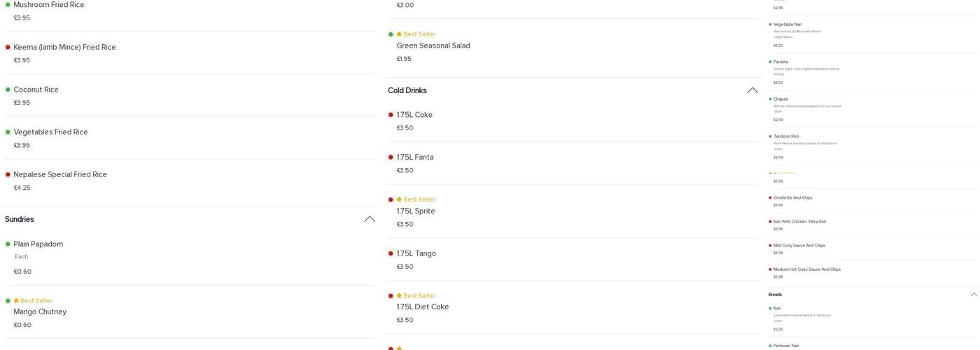The image size is (980, 350).
Task: Click the Sundries section heading
Action: coord(20,219)
